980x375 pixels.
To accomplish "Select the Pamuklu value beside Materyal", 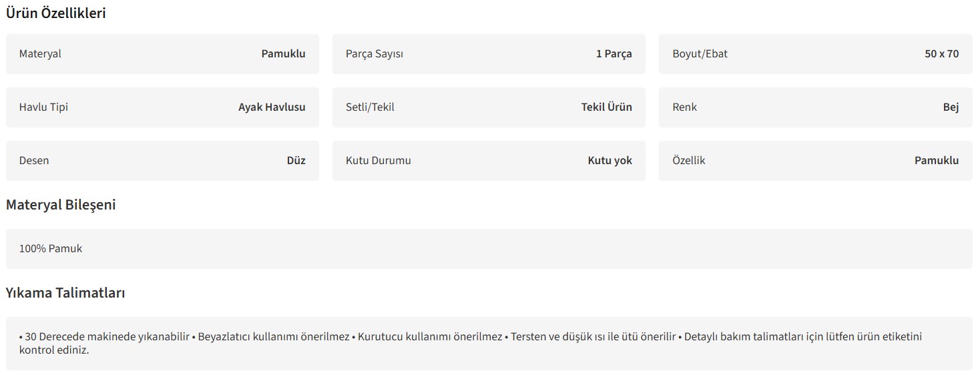I will [x=283, y=54].
